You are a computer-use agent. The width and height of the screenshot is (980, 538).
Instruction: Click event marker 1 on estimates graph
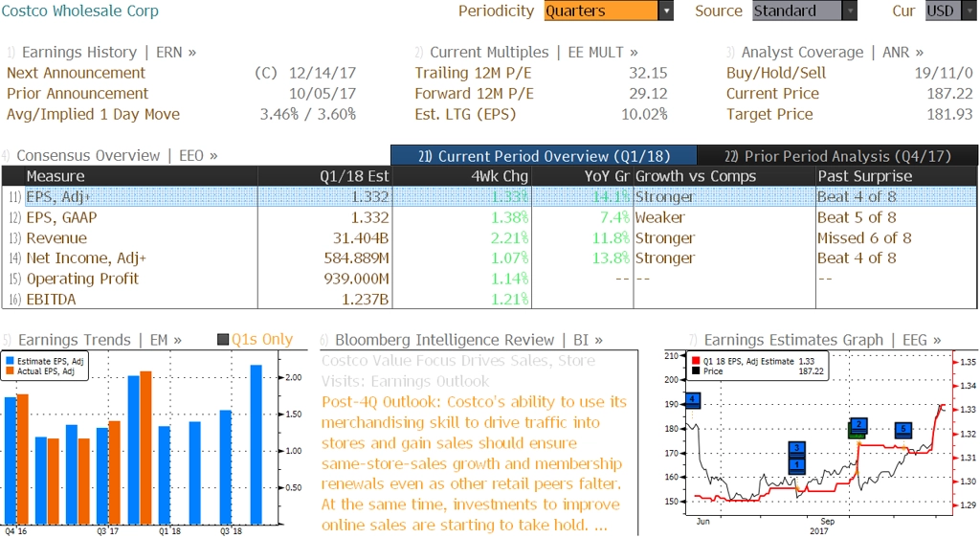(x=796, y=465)
